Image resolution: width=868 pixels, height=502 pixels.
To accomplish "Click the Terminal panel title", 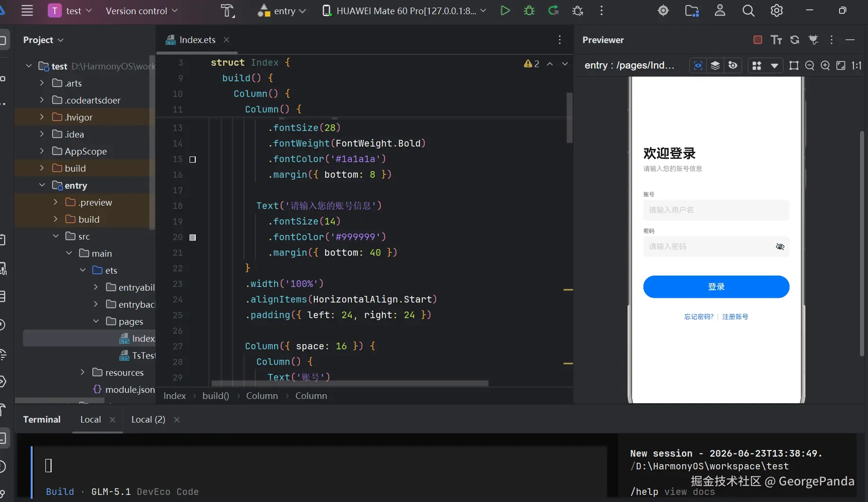I will coord(42,419).
